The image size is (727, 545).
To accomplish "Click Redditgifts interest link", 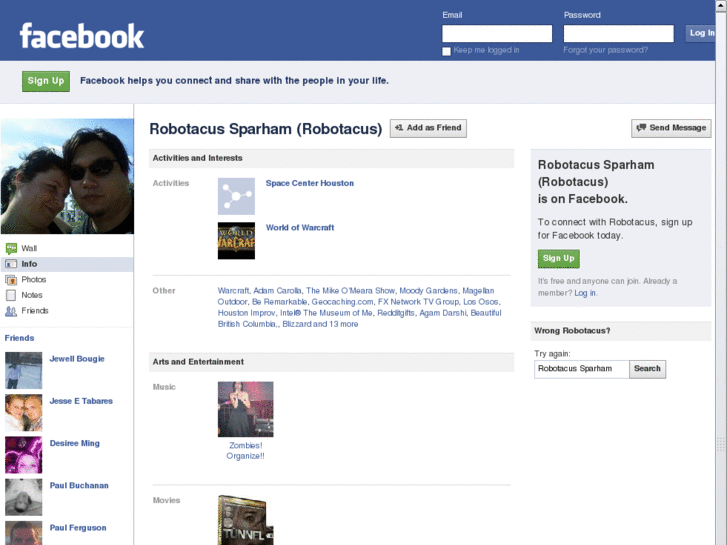I will [x=396, y=313].
